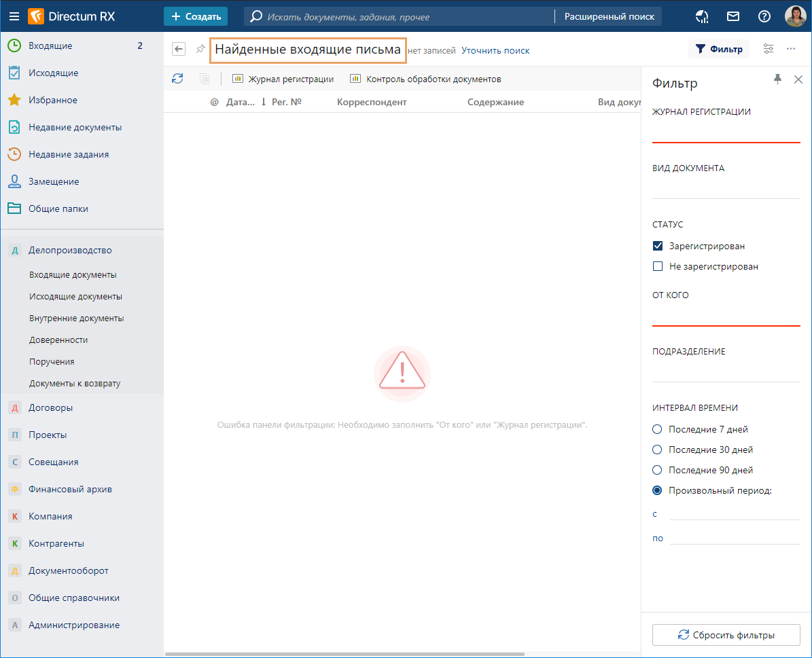Refresh the document list
This screenshot has width=812, height=658.
tap(177, 79)
